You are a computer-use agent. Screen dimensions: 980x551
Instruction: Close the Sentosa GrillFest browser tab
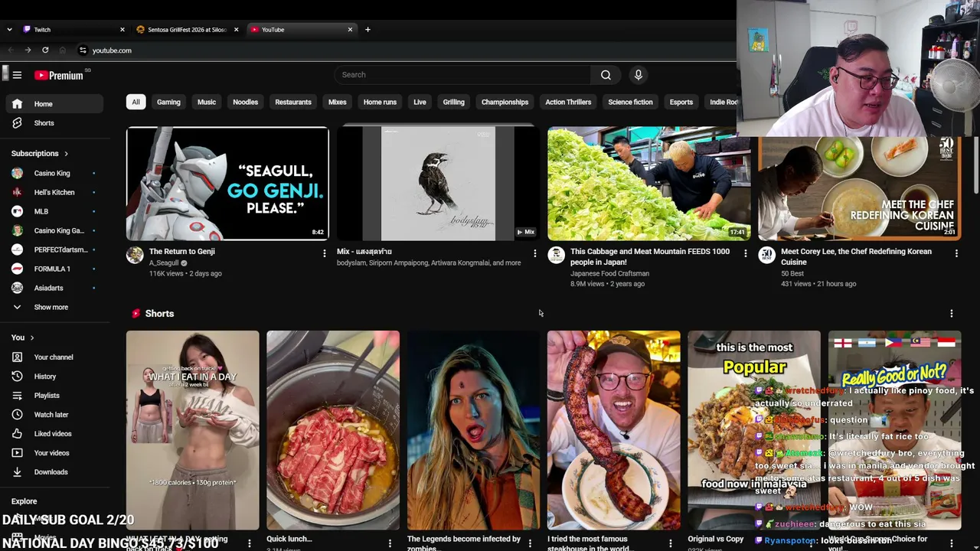pyautogui.click(x=236, y=30)
